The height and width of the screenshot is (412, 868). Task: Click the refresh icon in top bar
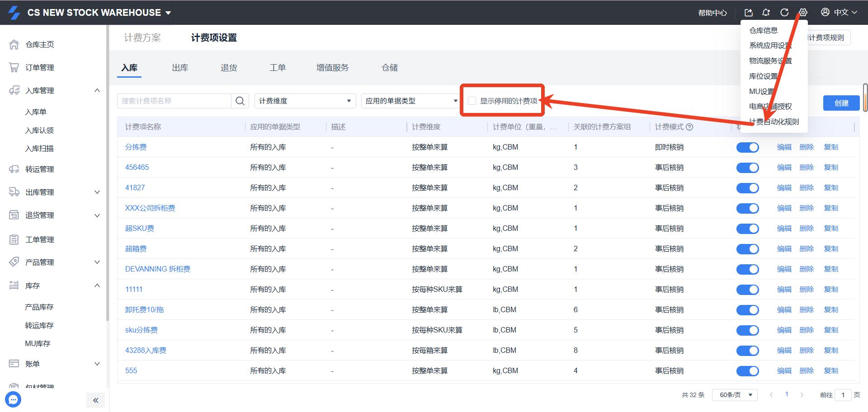pyautogui.click(x=784, y=12)
